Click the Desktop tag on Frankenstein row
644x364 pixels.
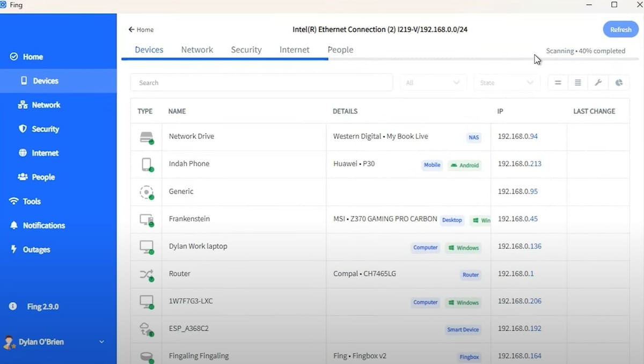pos(452,220)
